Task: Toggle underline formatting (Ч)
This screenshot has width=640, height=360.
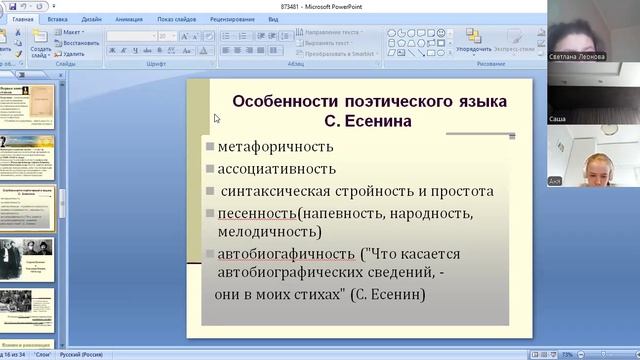Action: 135,51
